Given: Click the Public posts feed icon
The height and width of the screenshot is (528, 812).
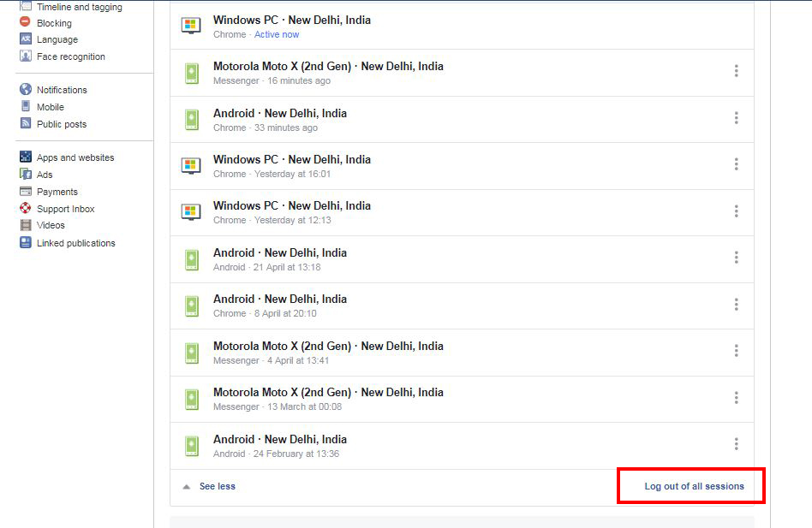Looking at the screenshot, I should tap(26, 124).
